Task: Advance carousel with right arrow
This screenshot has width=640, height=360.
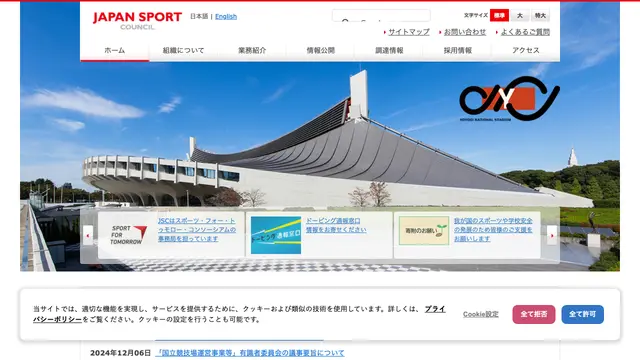Action: (552, 235)
